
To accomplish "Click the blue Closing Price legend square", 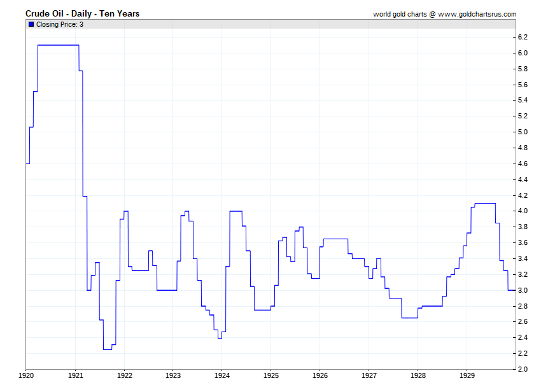I will [x=31, y=24].
